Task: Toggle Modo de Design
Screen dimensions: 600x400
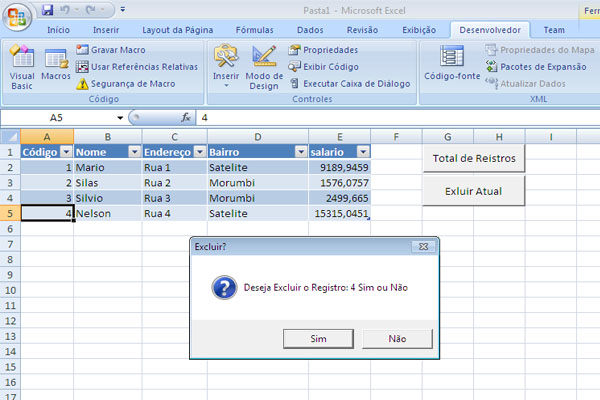Action: coord(264,67)
